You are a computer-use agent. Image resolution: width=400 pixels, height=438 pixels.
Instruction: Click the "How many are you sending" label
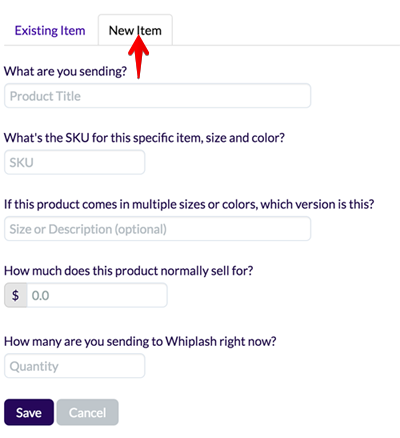pyautogui.click(x=140, y=341)
